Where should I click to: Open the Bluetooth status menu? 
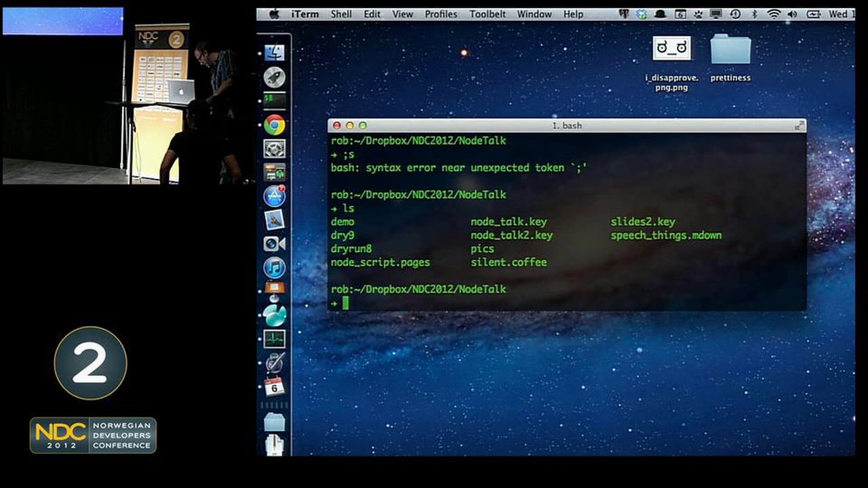click(754, 14)
